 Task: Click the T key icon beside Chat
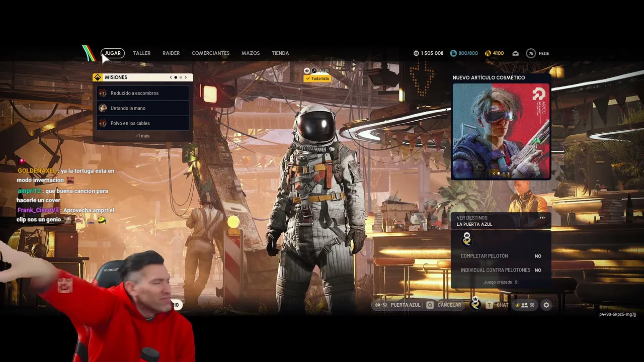[x=489, y=305]
